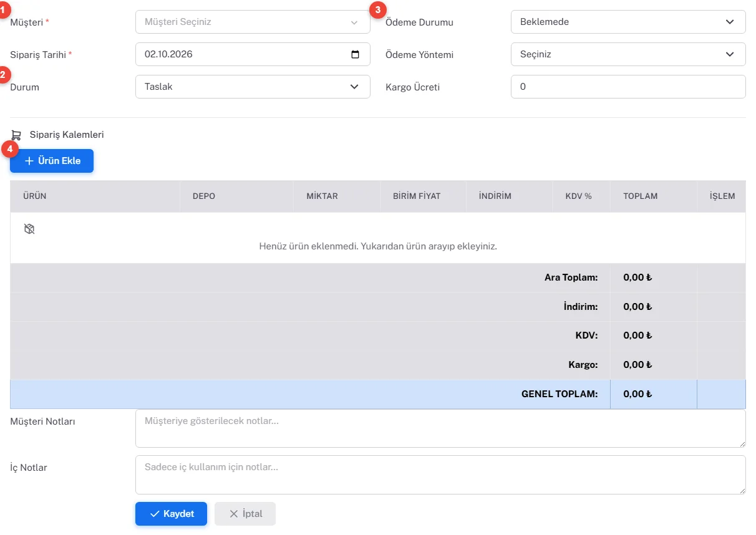Click the İŞLEM column header
Screen dimensions: 756x535
click(722, 196)
